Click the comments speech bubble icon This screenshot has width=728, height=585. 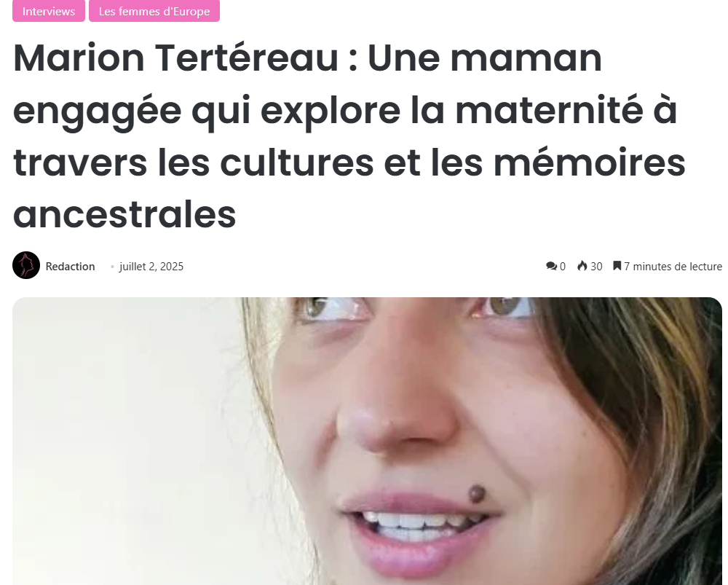(551, 266)
